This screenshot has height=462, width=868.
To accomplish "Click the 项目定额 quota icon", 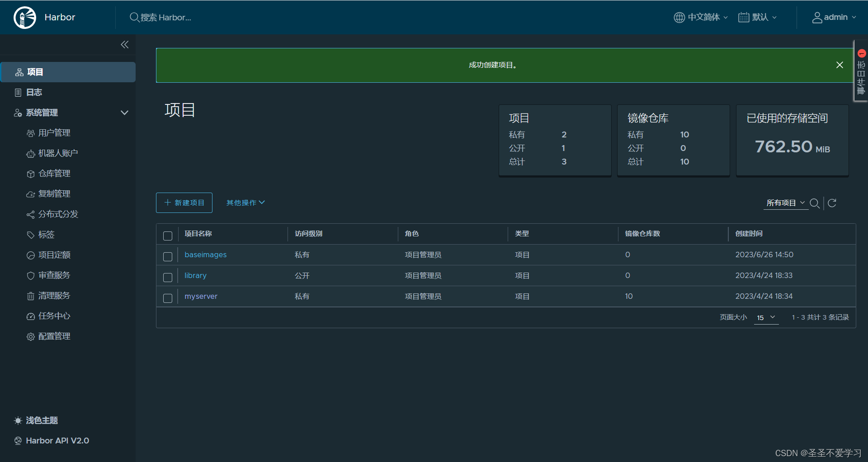I will click(x=30, y=255).
